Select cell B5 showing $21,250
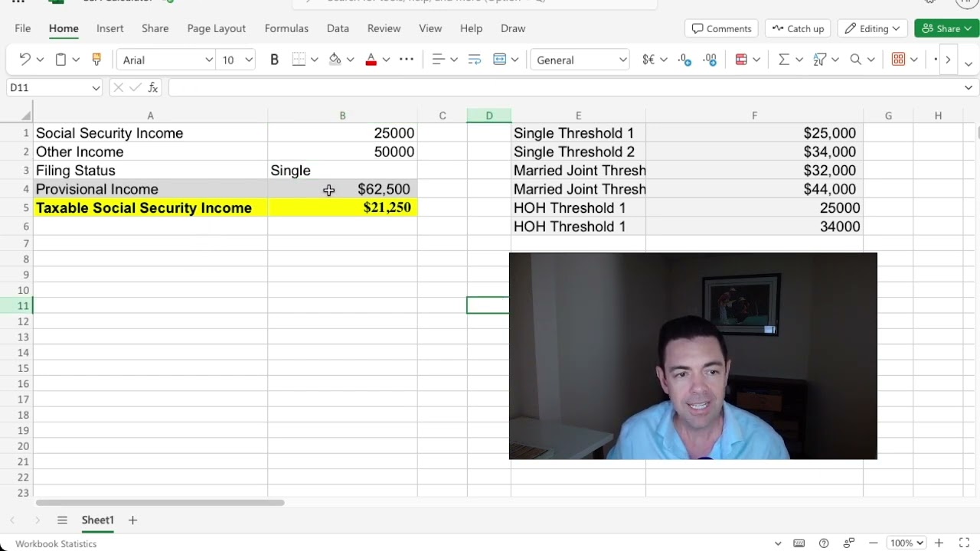980x551 pixels. coord(342,207)
